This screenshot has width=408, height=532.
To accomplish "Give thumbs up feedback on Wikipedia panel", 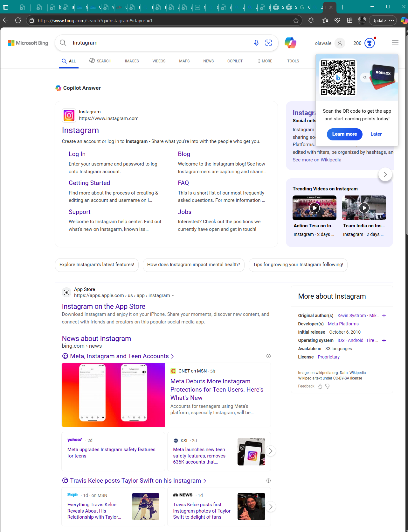I will (x=320, y=386).
